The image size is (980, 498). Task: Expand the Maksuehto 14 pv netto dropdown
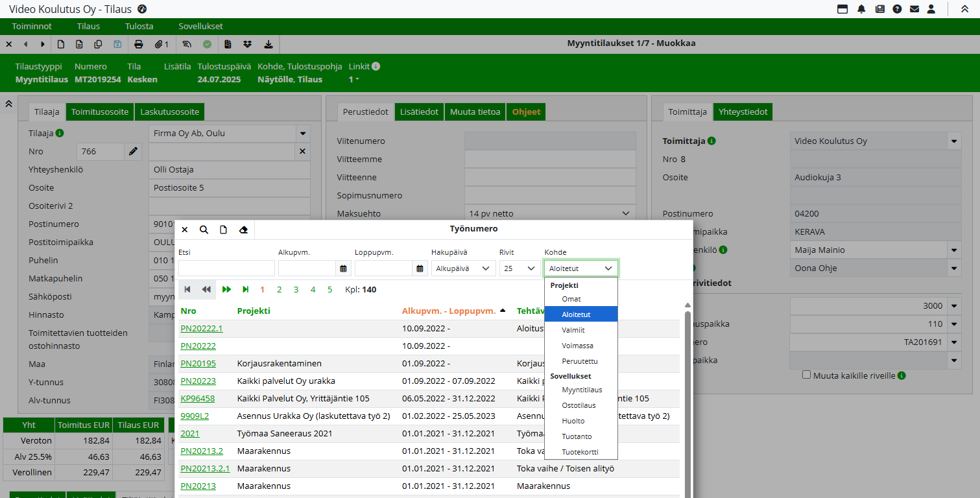(x=549, y=213)
